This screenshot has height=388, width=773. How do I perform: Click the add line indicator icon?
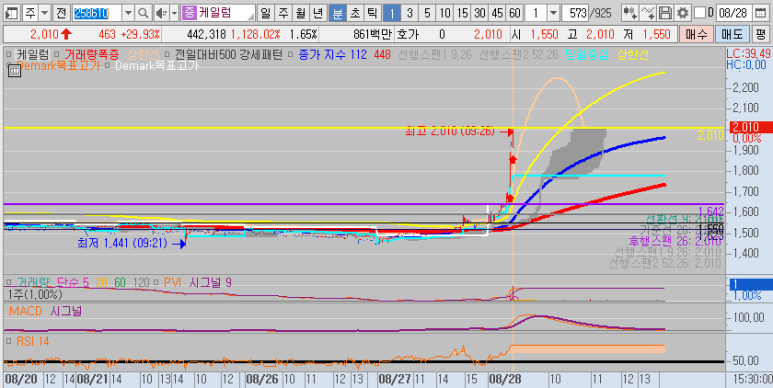tap(648, 13)
